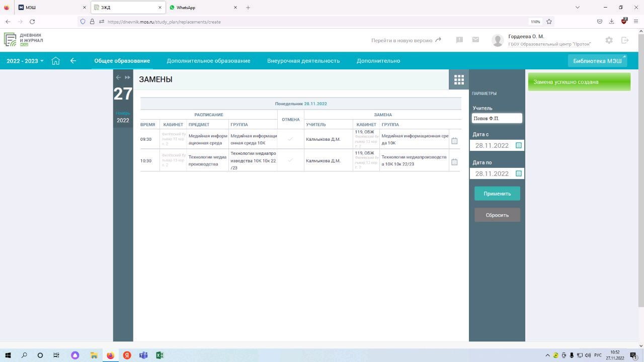Click the Учитель input field
The height and width of the screenshot is (362, 644).
pyautogui.click(x=497, y=118)
